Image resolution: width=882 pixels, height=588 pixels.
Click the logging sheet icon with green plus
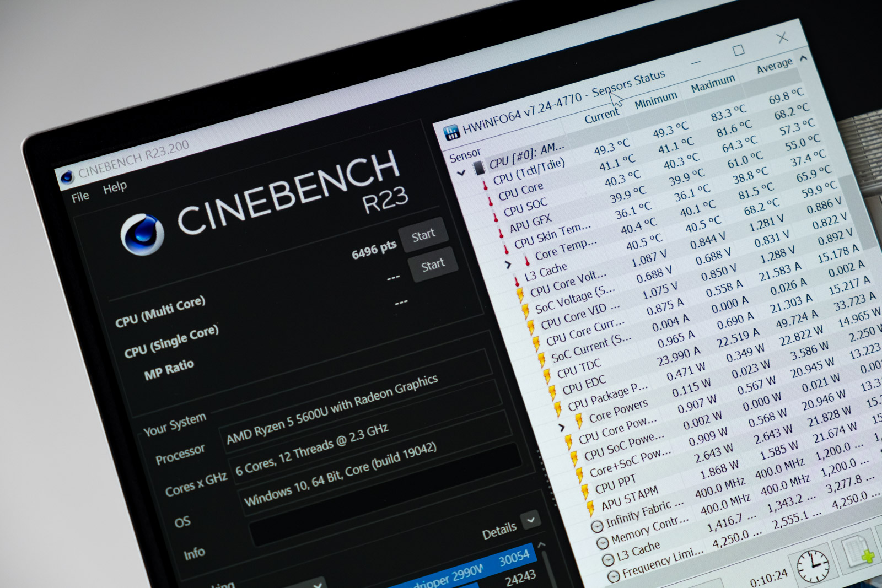(857, 553)
